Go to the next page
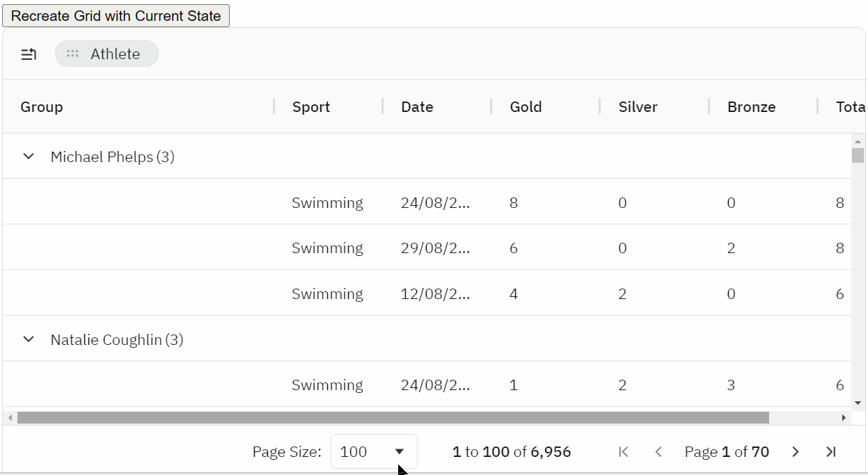Viewport: 868px width, 475px height. pyautogui.click(x=796, y=452)
